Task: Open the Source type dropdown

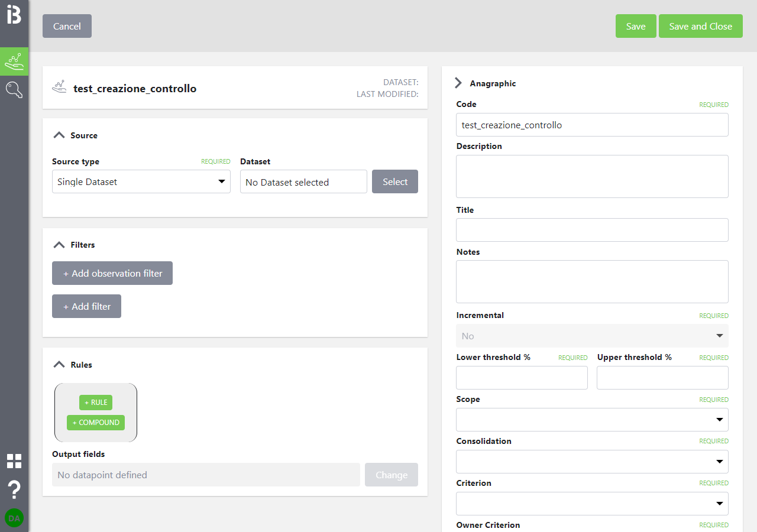Action: pos(141,182)
